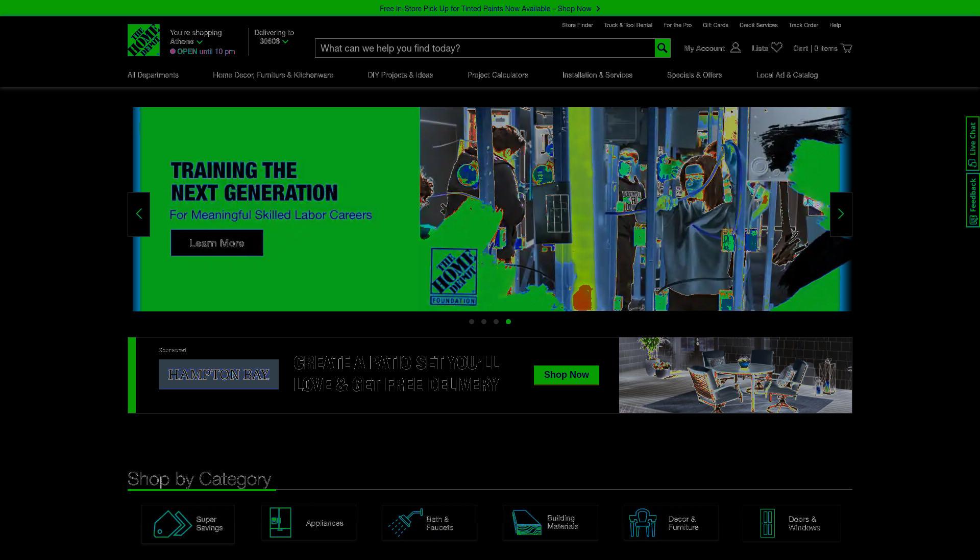Open the shopping cart icon

[x=846, y=48]
